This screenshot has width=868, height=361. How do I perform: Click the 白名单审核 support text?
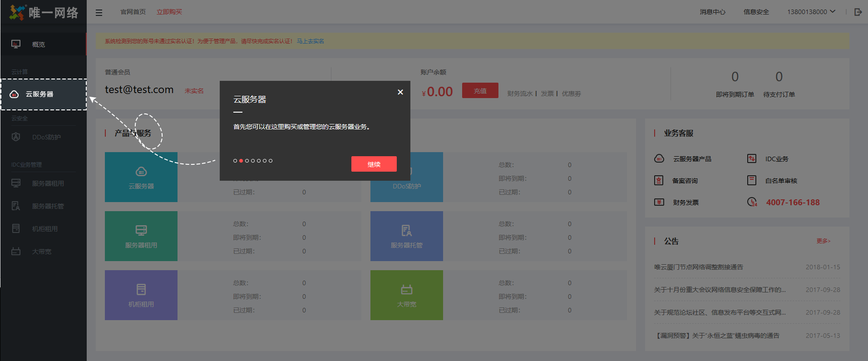click(781, 181)
